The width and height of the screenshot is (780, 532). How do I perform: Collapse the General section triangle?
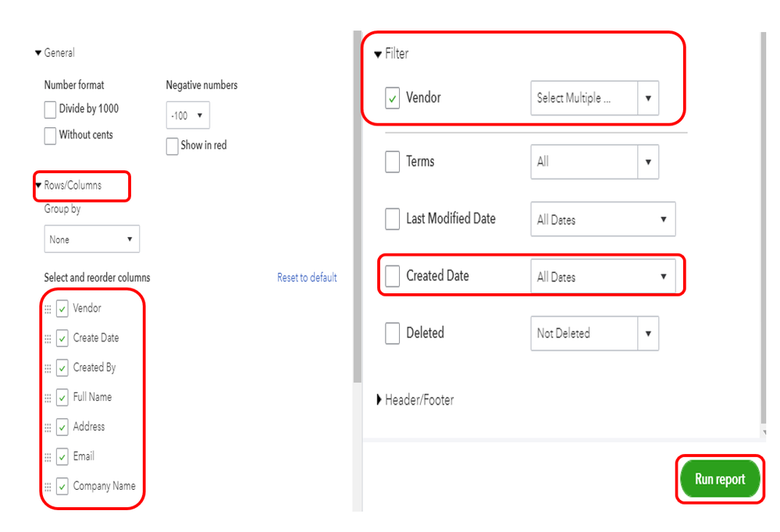pos(38,53)
